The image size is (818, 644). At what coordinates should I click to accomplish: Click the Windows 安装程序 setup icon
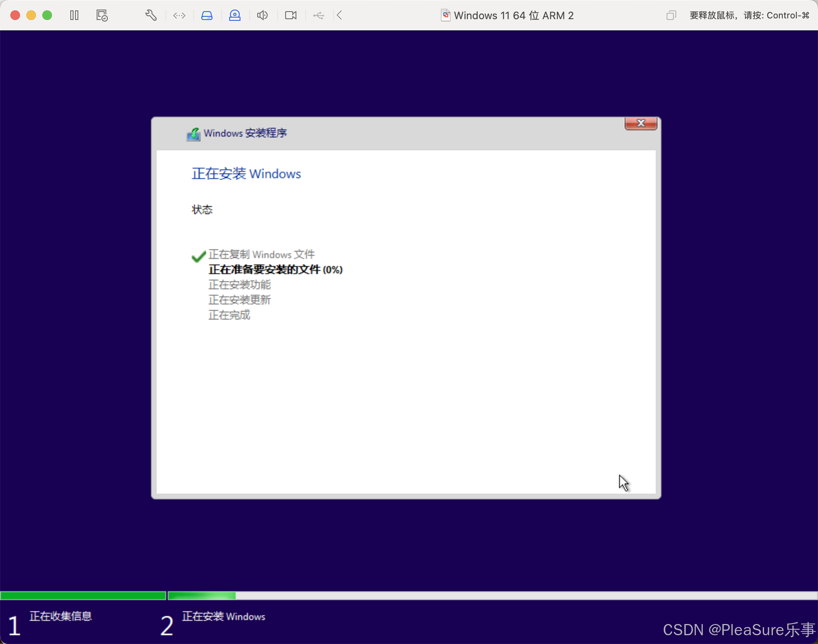pyautogui.click(x=194, y=134)
